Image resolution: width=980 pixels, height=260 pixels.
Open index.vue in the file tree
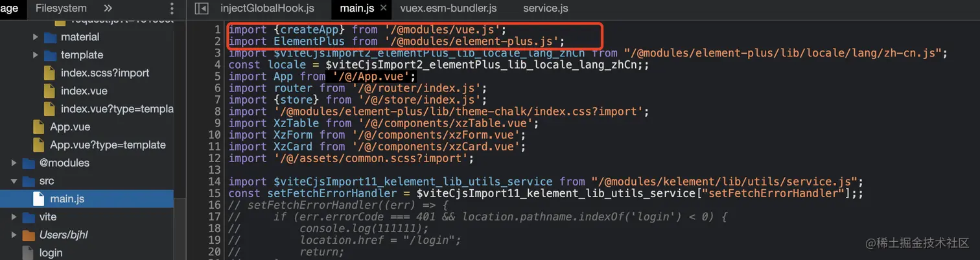click(84, 91)
